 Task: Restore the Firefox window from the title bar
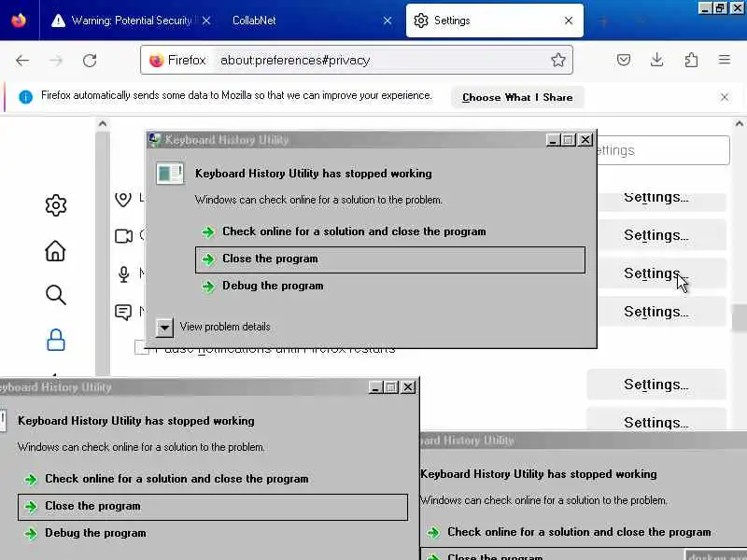click(720, 8)
